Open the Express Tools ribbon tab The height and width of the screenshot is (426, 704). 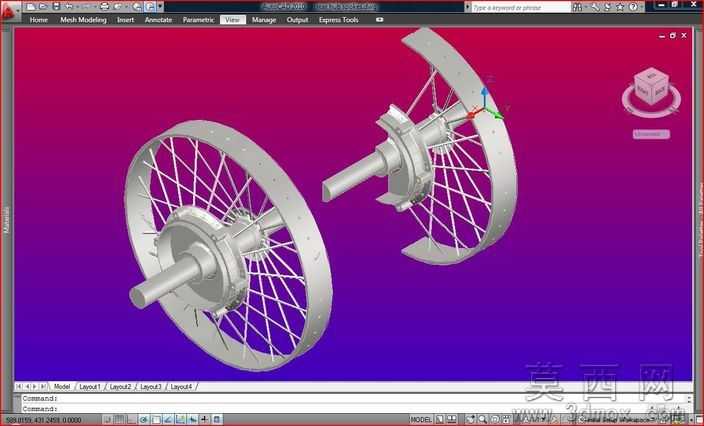[x=339, y=20]
